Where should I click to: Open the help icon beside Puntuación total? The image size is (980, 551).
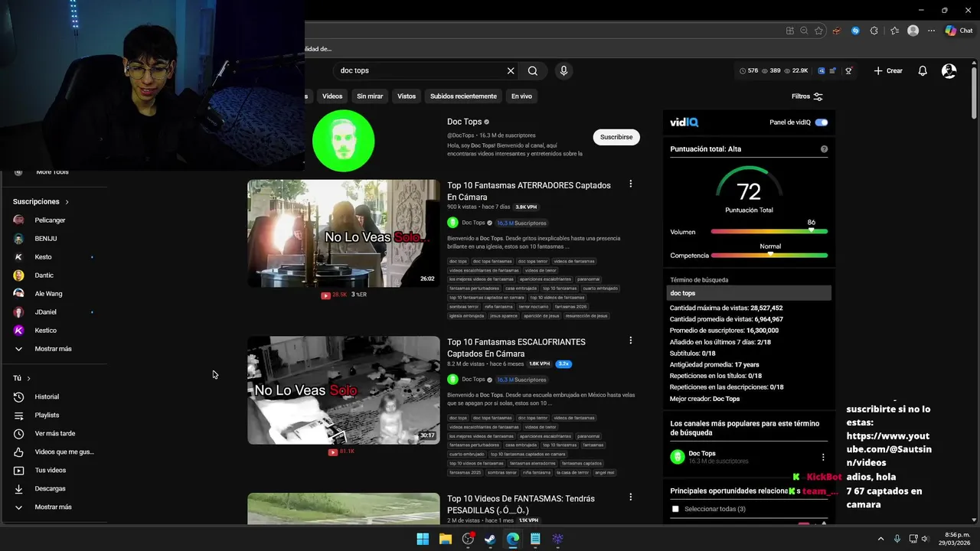pos(825,149)
